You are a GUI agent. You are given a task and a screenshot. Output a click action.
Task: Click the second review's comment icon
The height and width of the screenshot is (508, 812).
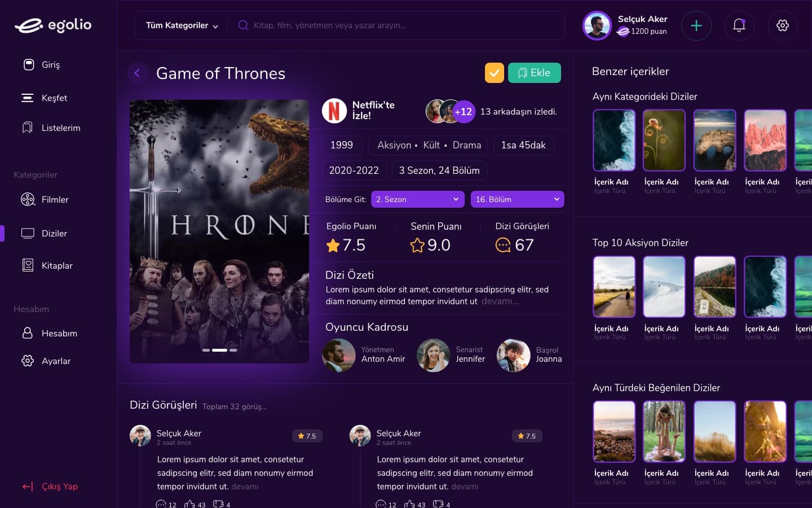pos(381,505)
